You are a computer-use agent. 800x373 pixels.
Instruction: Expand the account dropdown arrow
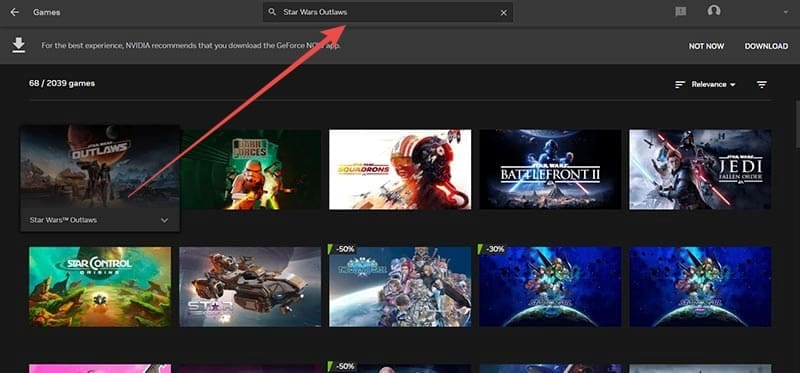point(785,12)
